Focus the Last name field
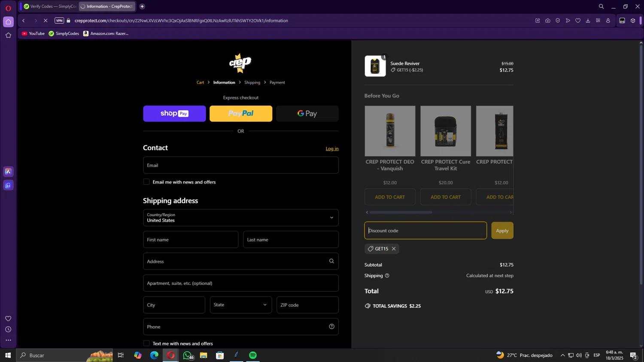 coord(291,240)
